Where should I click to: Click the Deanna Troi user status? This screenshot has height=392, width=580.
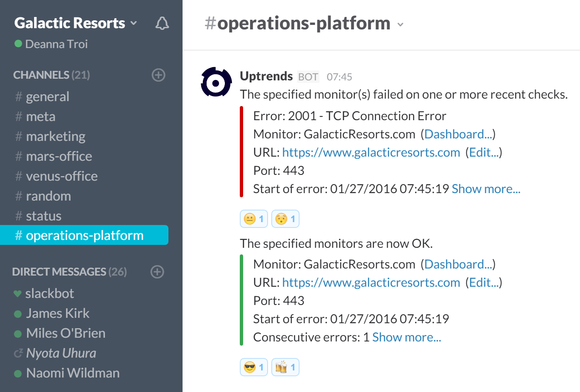pos(51,44)
